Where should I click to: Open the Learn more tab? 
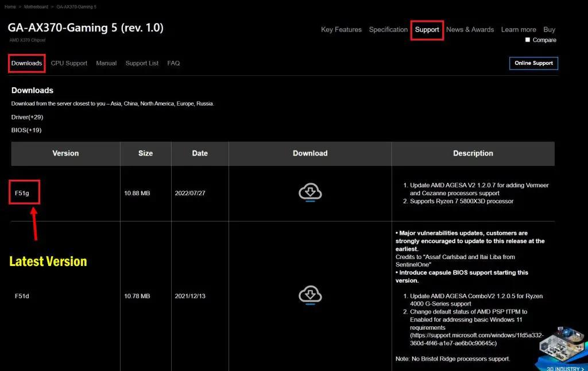point(519,30)
